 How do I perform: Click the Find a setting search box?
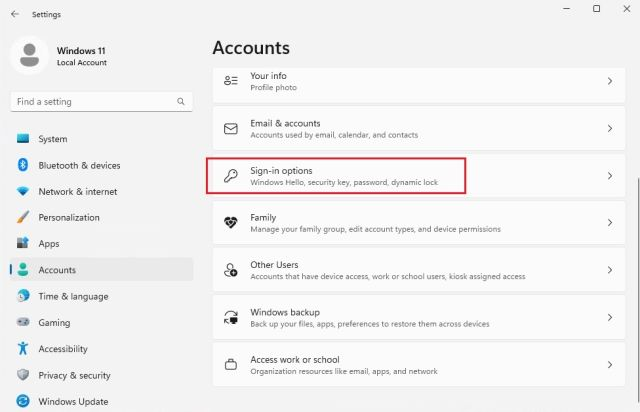pyautogui.click(x=95, y=101)
